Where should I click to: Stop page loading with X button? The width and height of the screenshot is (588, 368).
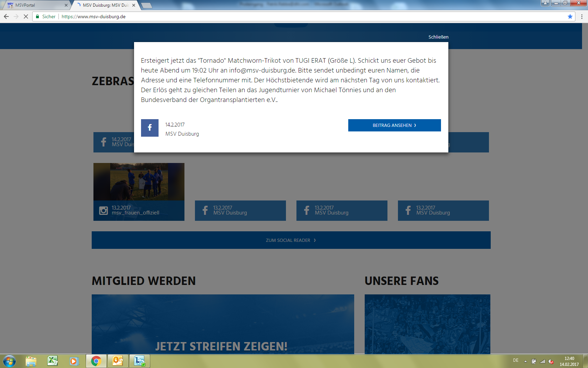pos(26,16)
